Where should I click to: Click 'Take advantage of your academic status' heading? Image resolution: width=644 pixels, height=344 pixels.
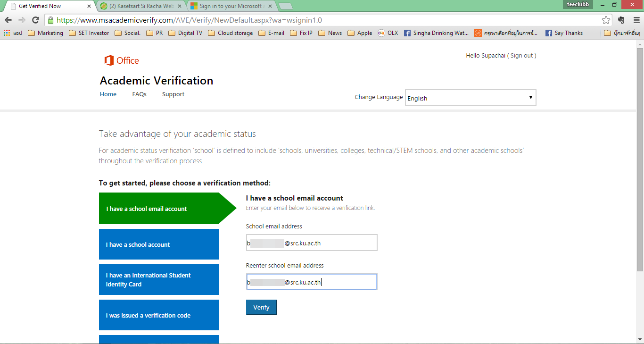tap(177, 134)
